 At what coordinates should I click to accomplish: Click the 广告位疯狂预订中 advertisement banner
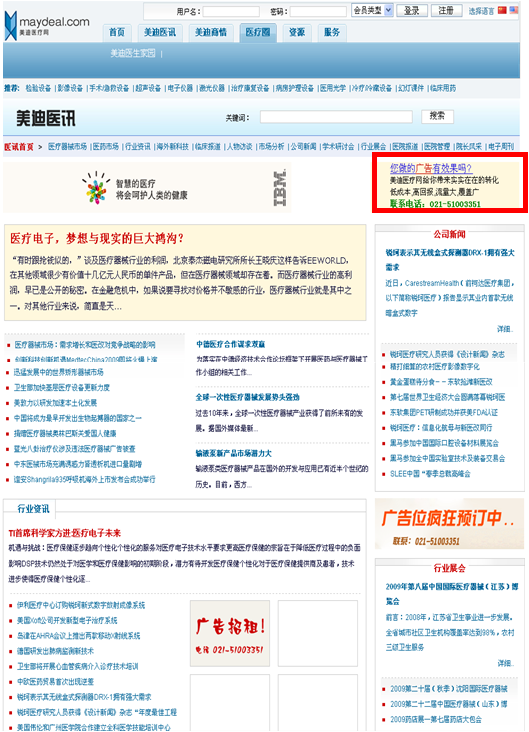coord(449,524)
